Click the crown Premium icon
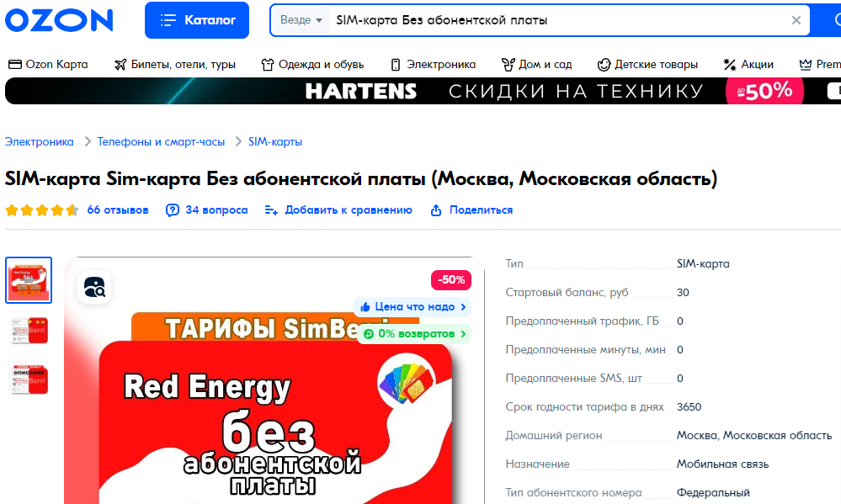Screen dimensions: 841x504 [805, 65]
